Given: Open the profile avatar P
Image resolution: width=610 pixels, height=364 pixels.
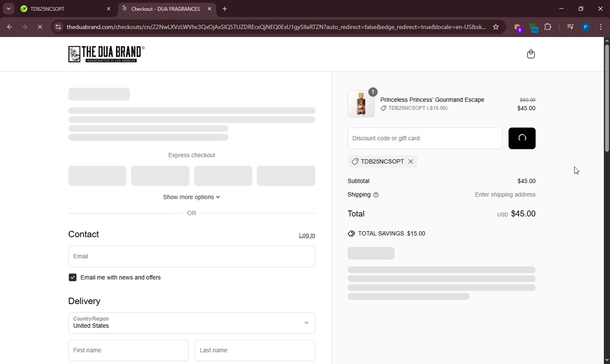Looking at the screenshot, I should pyautogui.click(x=586, y=27).
